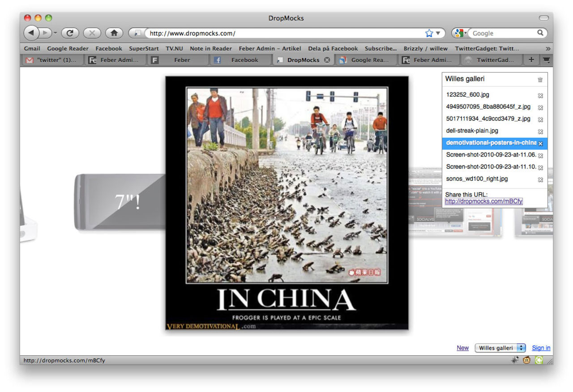The height and width of the screenshot is (392, 573).
Task: Click the bookmark star in address bar
Action: pyautogui.click(x=429, y=33)
